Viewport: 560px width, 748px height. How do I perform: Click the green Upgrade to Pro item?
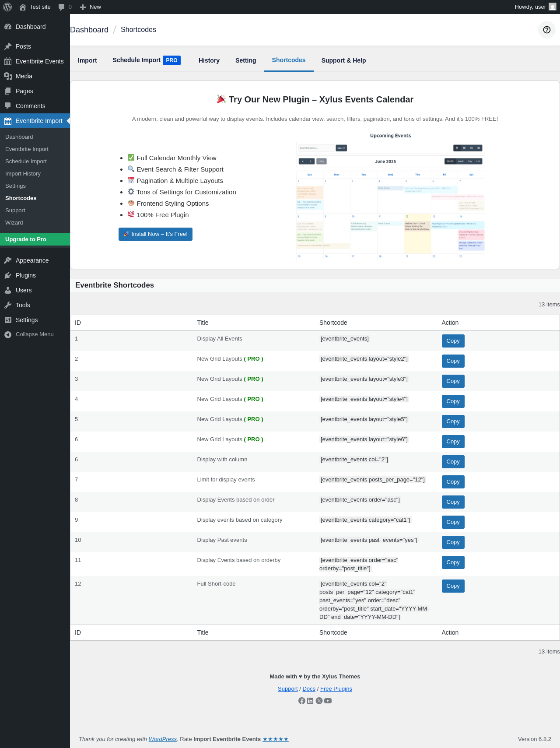[x=35, y=239]
